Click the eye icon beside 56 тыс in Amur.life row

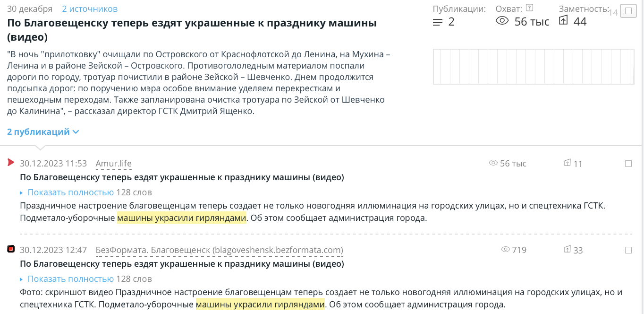[x=493, y=163]
